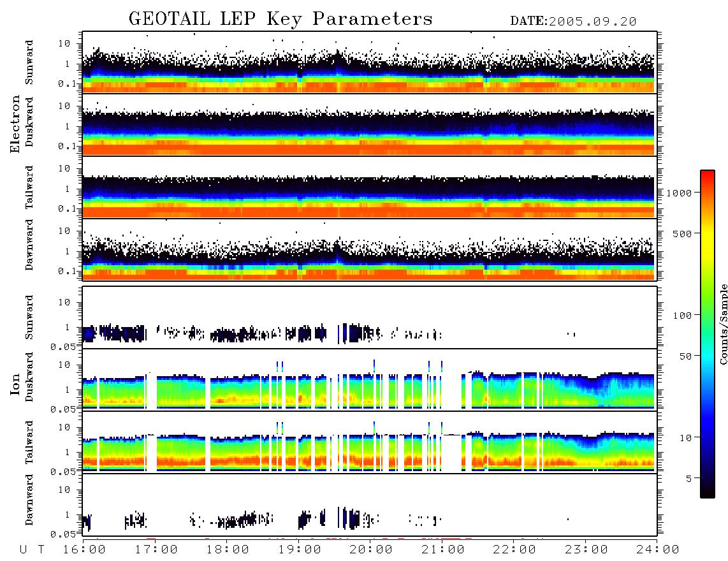The width and height of the screenshot is (728, 561).
Task: Click inside the Ion Tailward spectrogram panel
Action: click(370, 442)
